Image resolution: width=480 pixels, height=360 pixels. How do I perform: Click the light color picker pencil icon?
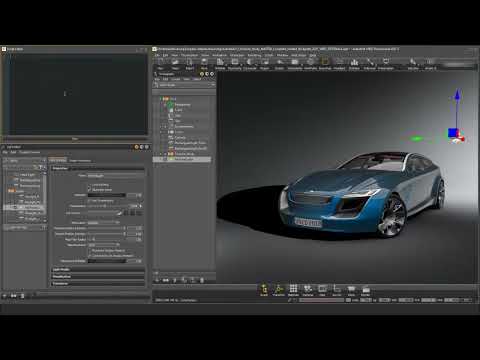(119, 213)
